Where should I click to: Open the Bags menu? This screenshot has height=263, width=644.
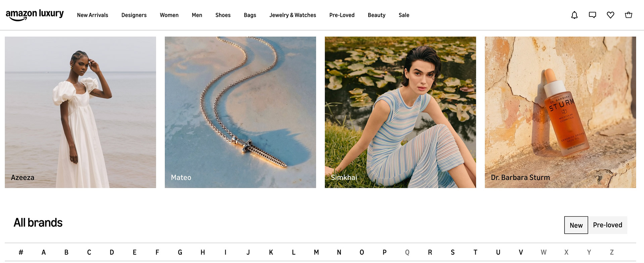pos(250,15)
